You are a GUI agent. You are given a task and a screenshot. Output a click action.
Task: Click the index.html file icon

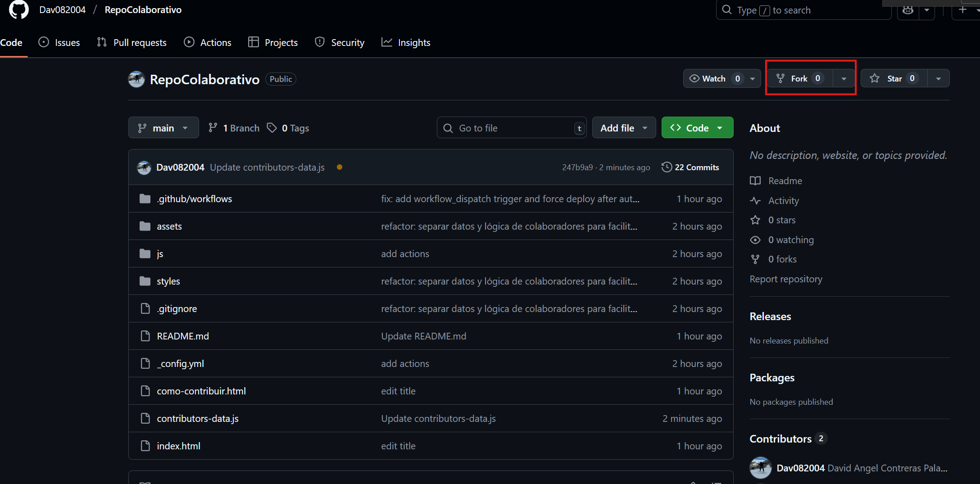click(x=145, y=446)
